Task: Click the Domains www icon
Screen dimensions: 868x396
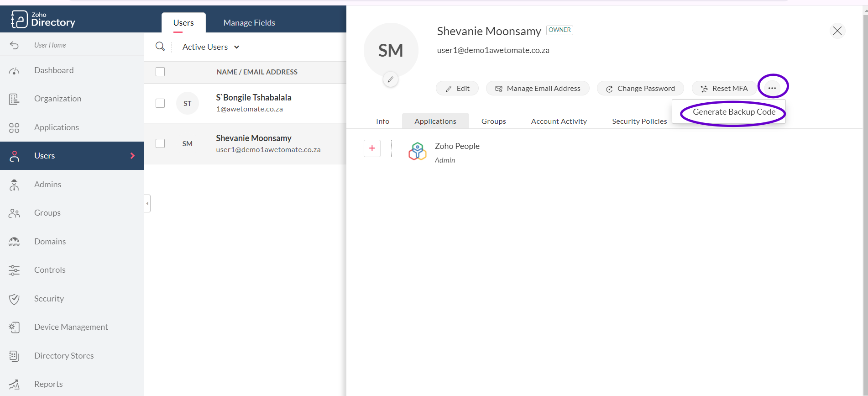Action: [14, 242]
